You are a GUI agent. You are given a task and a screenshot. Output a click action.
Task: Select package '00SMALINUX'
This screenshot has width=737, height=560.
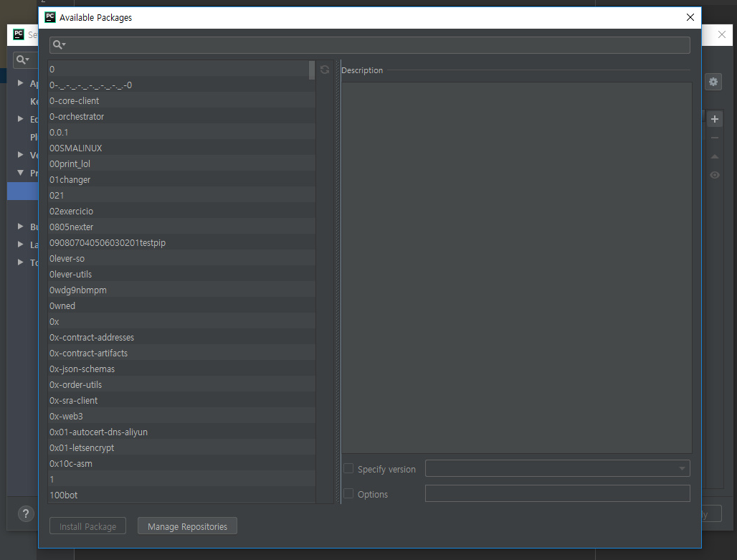point(181,148)
